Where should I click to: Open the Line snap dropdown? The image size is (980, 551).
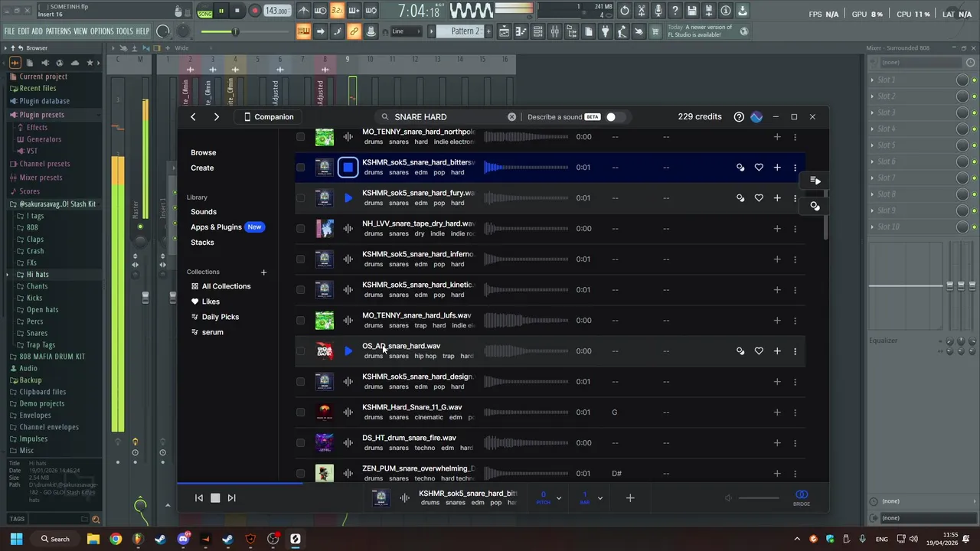pos(406,31)
